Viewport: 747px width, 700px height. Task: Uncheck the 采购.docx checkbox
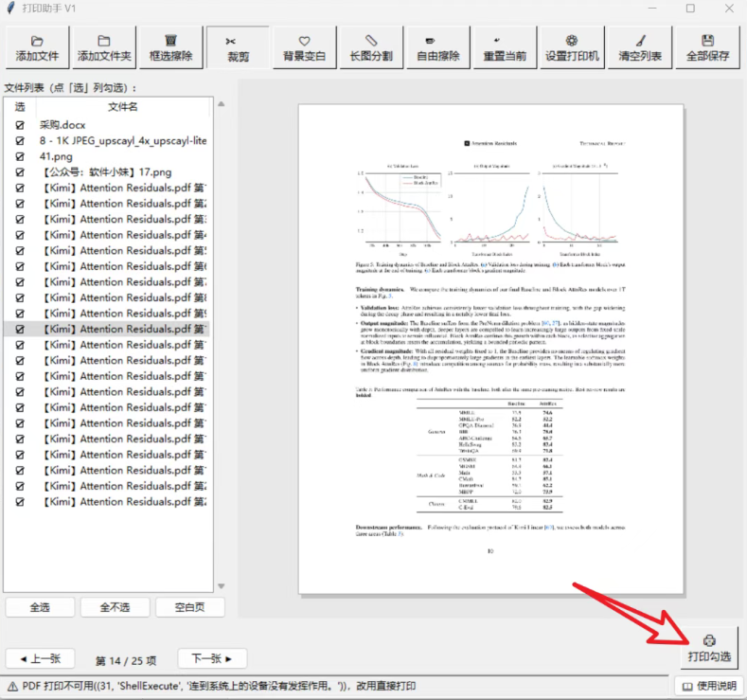point(20,125)
